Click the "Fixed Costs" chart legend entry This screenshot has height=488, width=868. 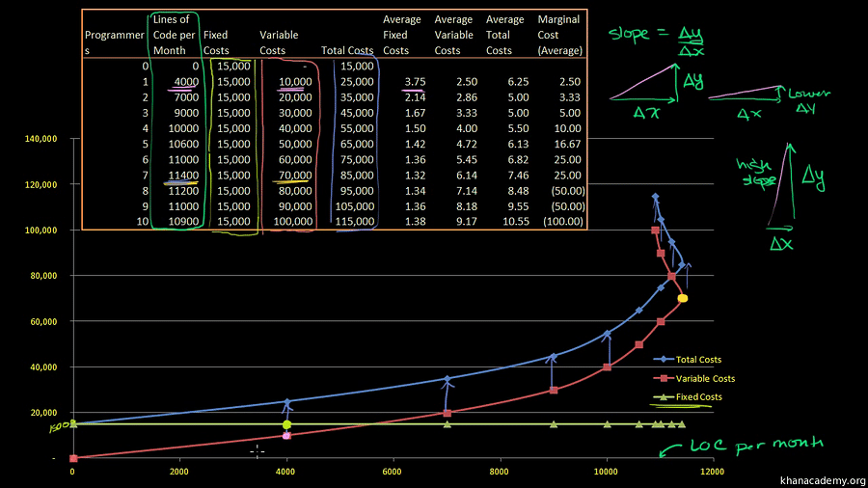688,396
